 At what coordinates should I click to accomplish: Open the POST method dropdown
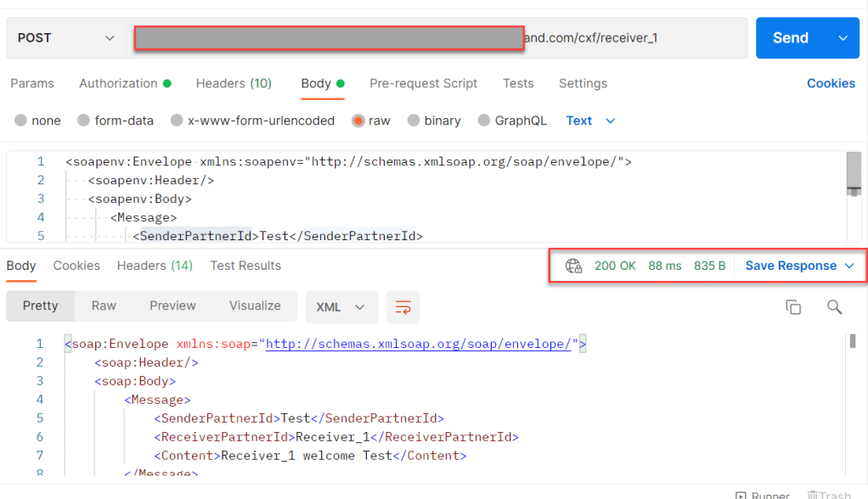pyautogui.click(x=65, y=38)
